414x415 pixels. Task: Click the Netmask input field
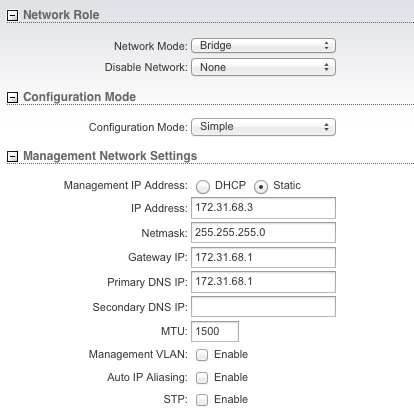tap(263, 233)
